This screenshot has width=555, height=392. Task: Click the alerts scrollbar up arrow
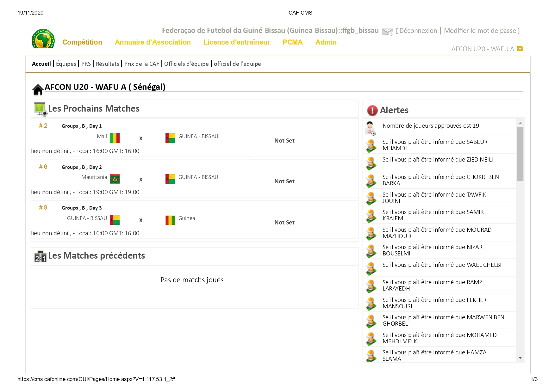coord(520,123)
